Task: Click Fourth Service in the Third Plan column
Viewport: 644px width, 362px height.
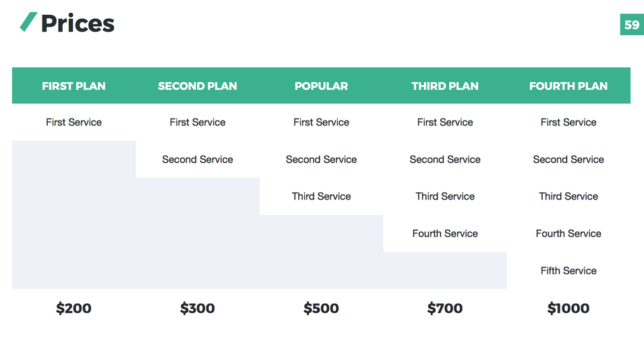Action: point(445,234)
